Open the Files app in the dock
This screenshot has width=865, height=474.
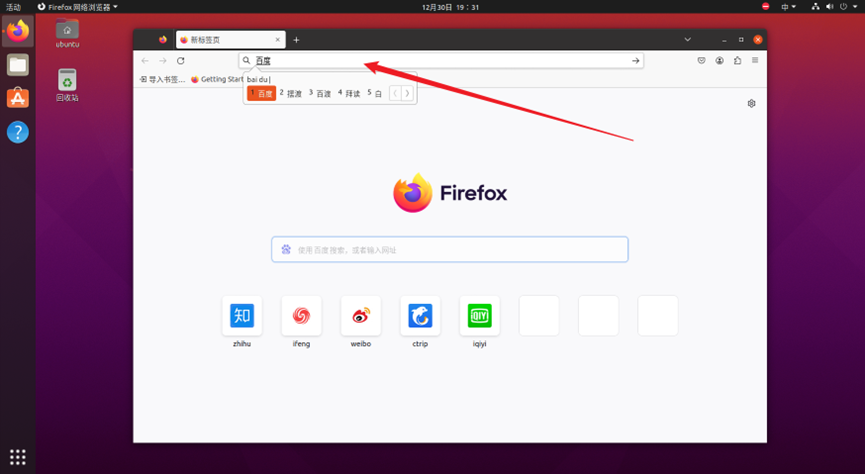coord(18,65)
